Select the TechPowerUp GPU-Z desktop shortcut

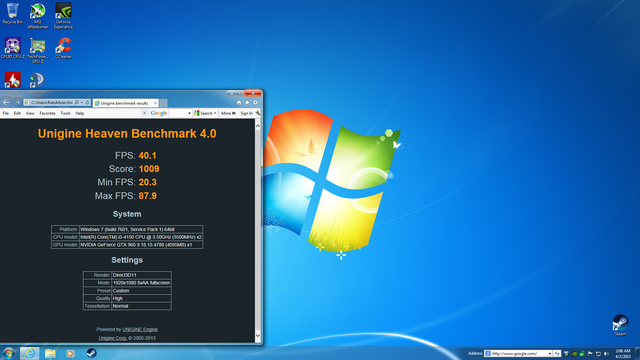click(38, 50)
